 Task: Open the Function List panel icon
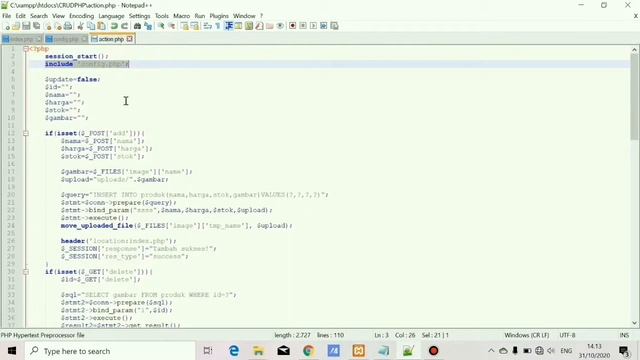tap(259, 26)
